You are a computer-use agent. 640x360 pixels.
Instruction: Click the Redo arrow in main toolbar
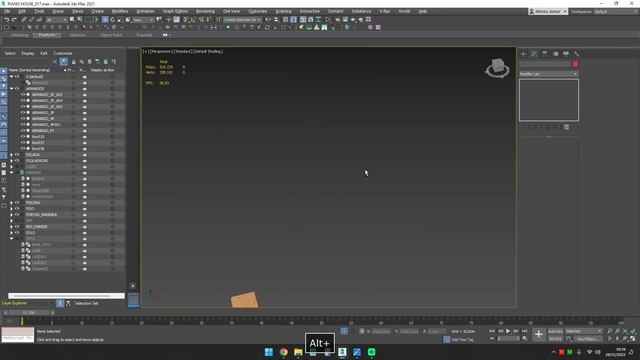[x=14, y=20]
